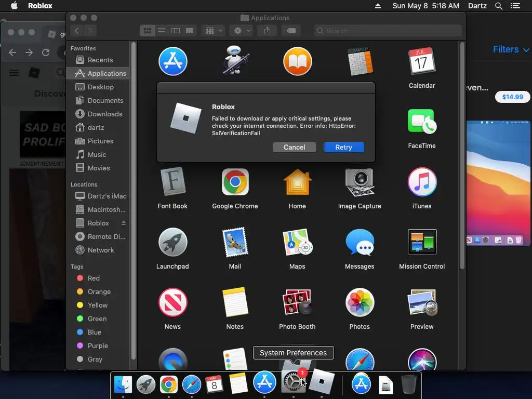This screenshot has height=399, width=532.
Task: Open the Books app icon
Action: point(297,61)
